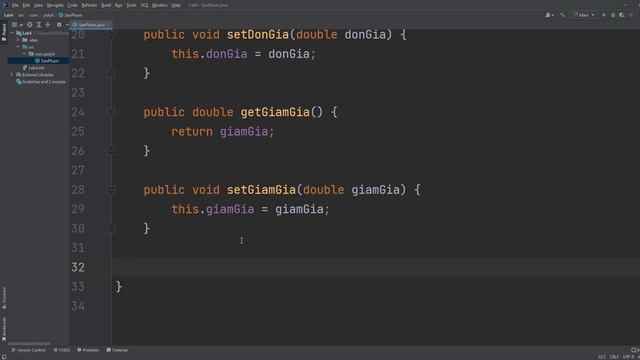Open the Terminal tool window
The width and height of the screenshot is (640, 360).
click(x=117, y=350)
